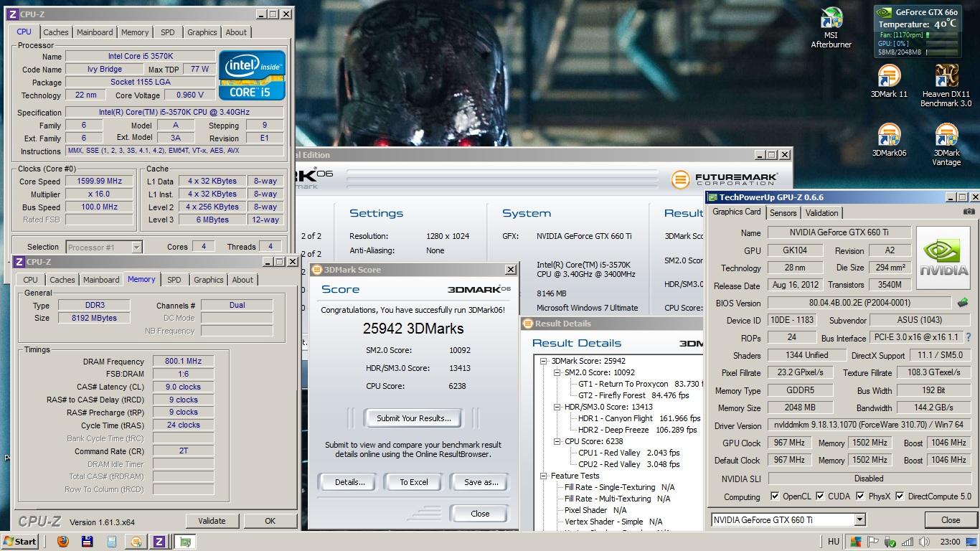Image resolution: width=980 pixels, height=551 pixels.
Task: Switch to Caches tab in top CPU-Z window
Action: [x=56, y=32]
